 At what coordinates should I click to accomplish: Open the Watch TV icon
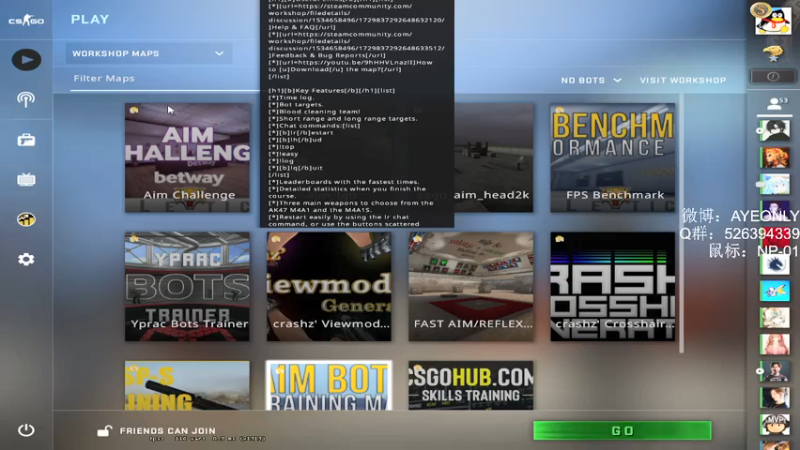(26, 180)
